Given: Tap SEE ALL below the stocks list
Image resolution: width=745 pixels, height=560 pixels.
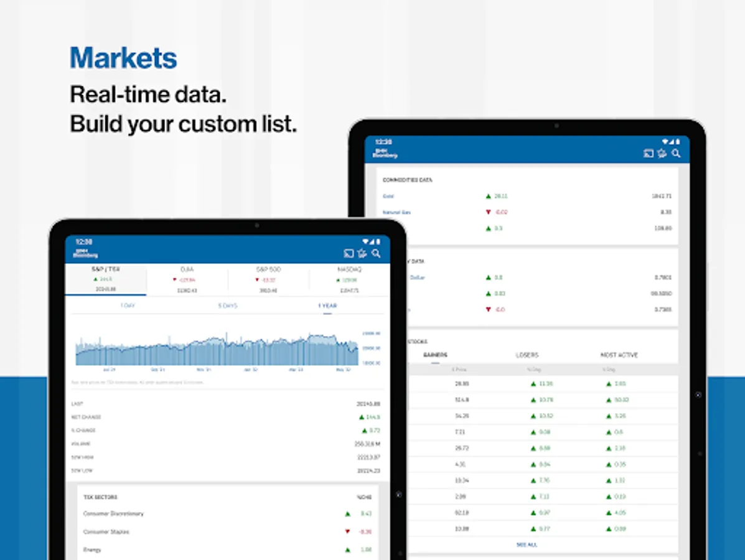Looking at the screenshot, I should pyautogui.click(x=527, y=545).
